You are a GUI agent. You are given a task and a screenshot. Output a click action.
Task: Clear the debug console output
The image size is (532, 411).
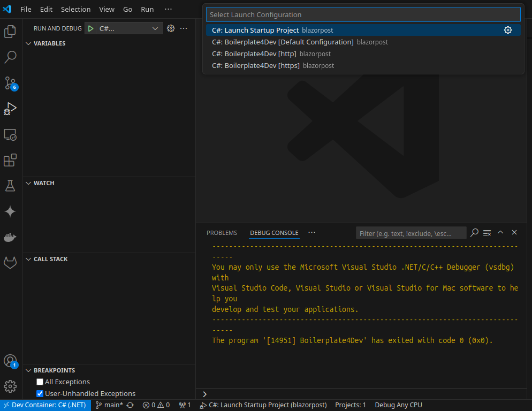(487, 233)
